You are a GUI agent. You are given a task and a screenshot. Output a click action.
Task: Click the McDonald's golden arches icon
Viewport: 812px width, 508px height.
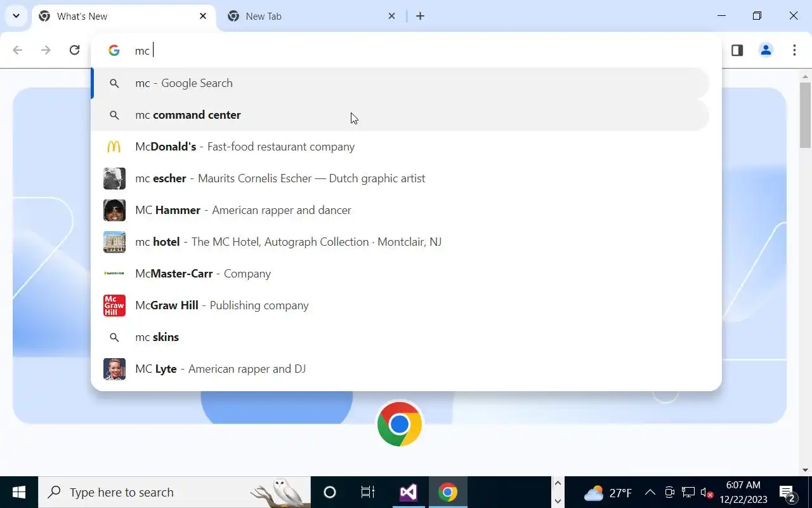(x=114, y=147)
